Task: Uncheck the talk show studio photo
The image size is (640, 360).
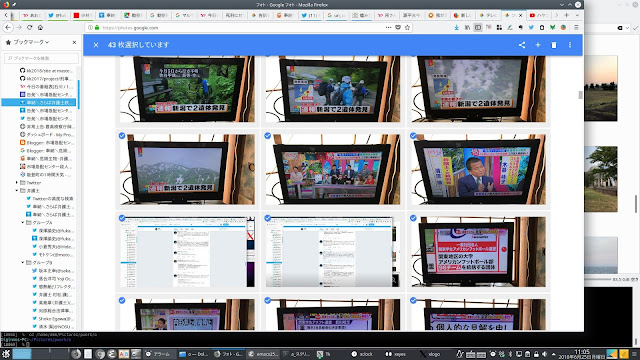Action: 267,136
